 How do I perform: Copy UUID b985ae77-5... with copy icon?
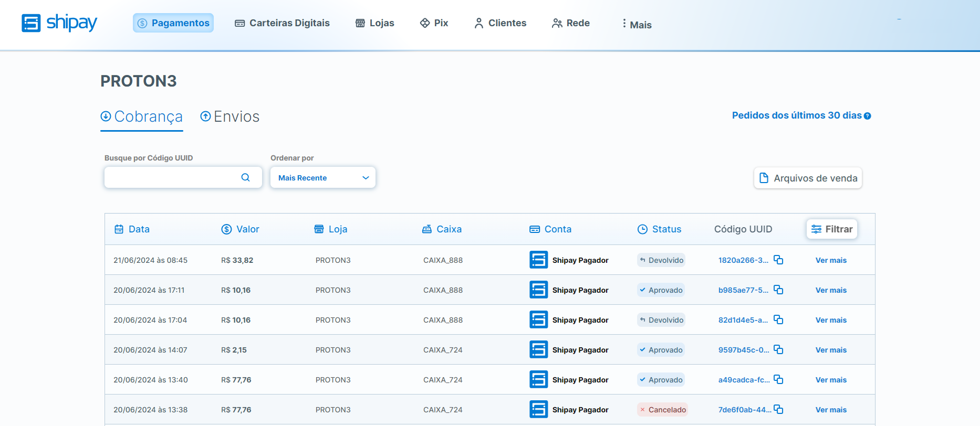(x=778, y=290)
